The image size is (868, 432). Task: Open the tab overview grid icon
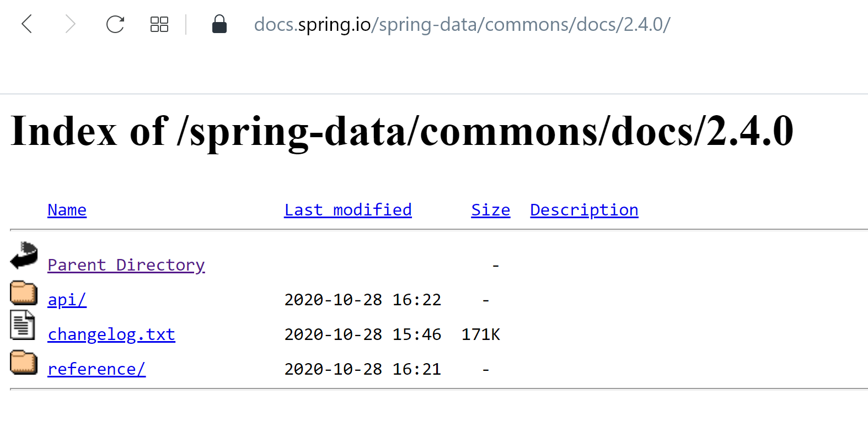tap(159, 24)
